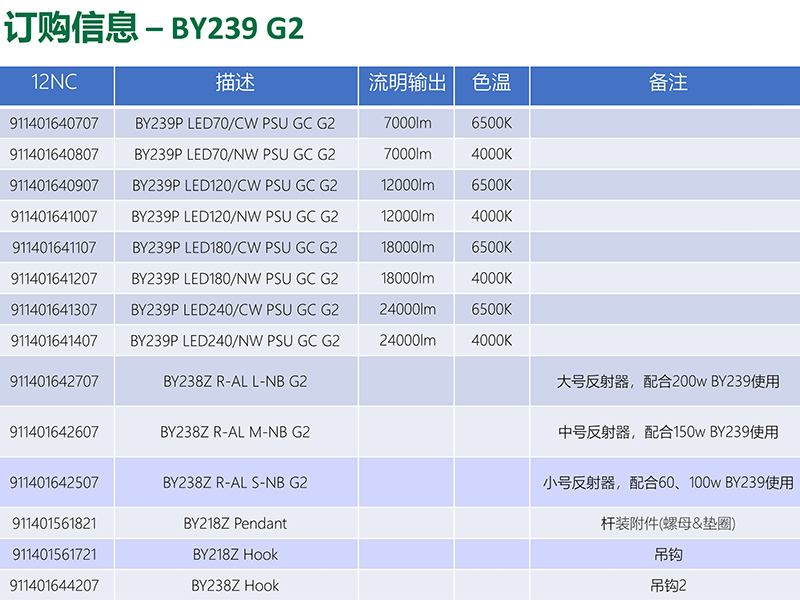Select order code 911401641007
This screenshot has width=800, height=610.
pyautogui.click(x=54, y=217)
